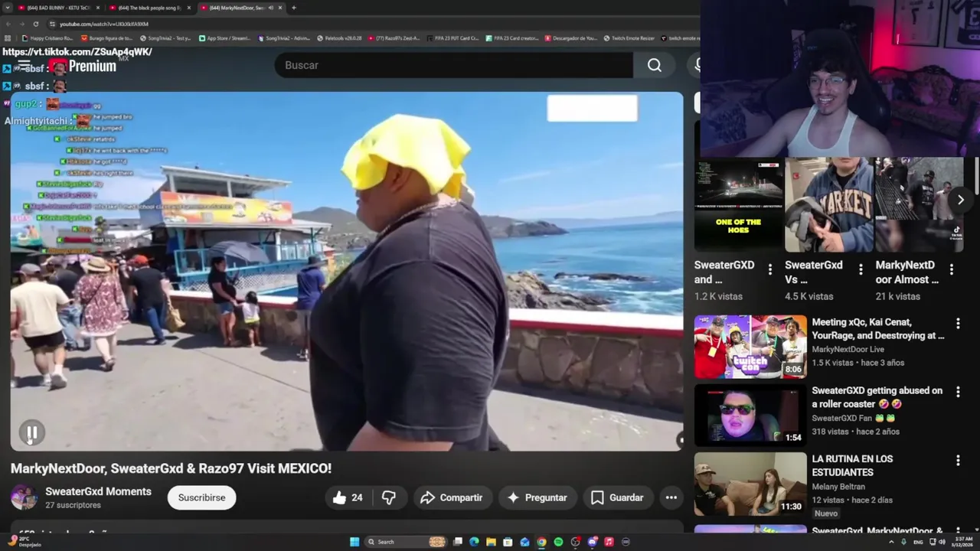This screenshot has width=980, height=551.
Task: Open File Explorer from taskbar
Action: coord(491,542)
